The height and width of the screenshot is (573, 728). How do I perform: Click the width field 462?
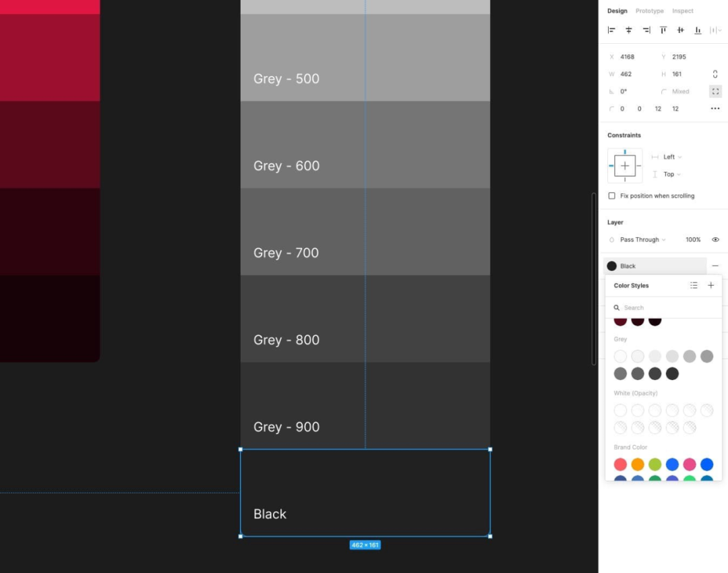pos(626,74)
